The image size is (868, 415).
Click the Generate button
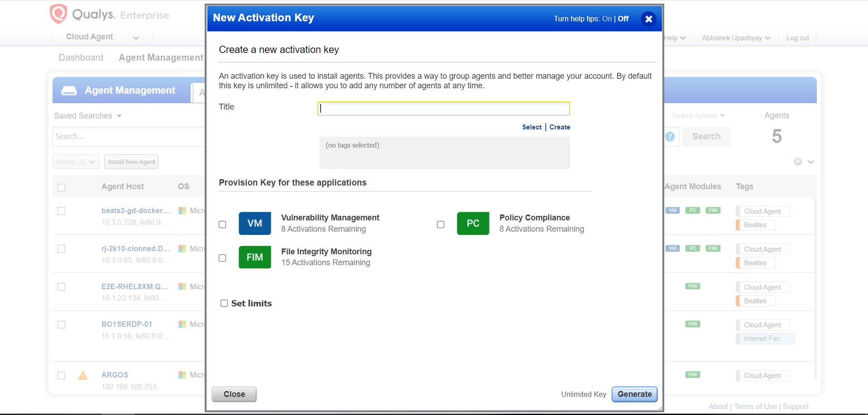(634, 394)
